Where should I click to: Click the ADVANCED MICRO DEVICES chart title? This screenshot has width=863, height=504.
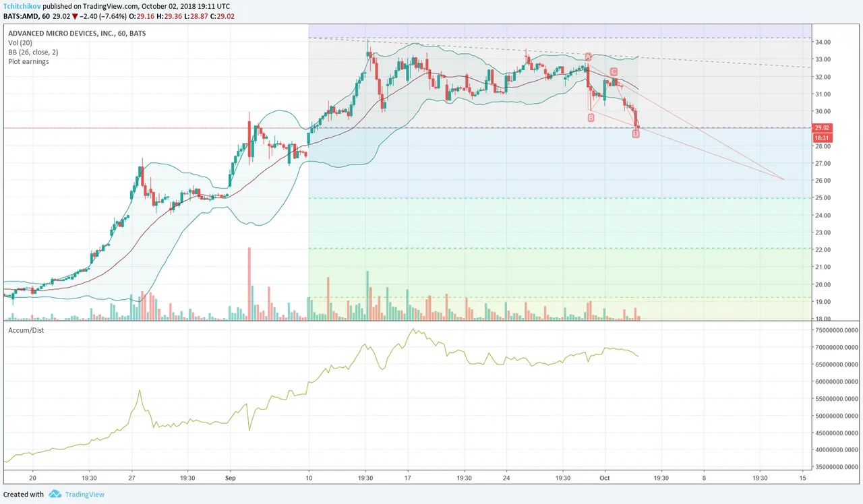[x=76, y=32]
